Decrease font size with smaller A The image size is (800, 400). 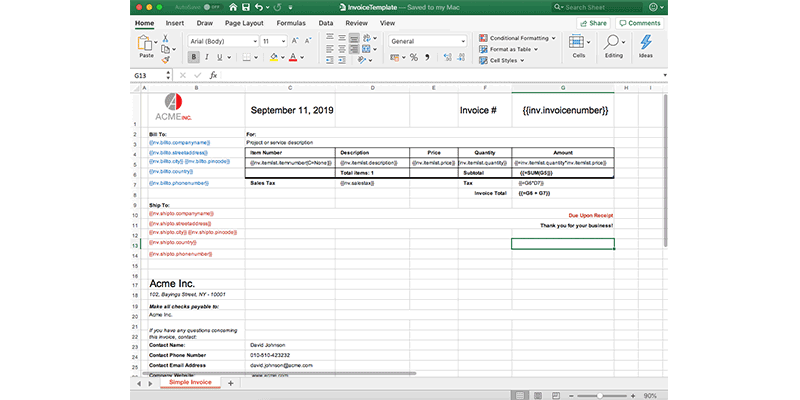point(308,41)
